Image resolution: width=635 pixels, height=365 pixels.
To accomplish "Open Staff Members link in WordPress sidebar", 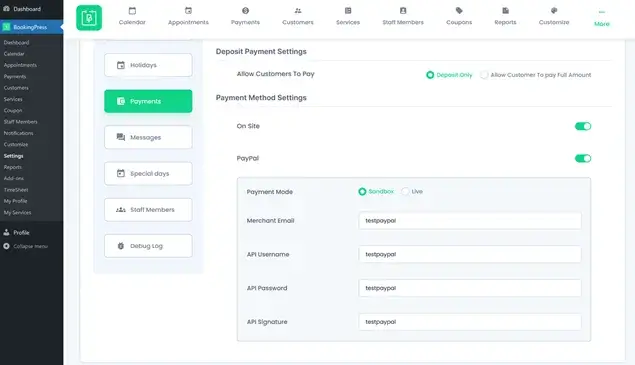I will (x=21, y=122).
